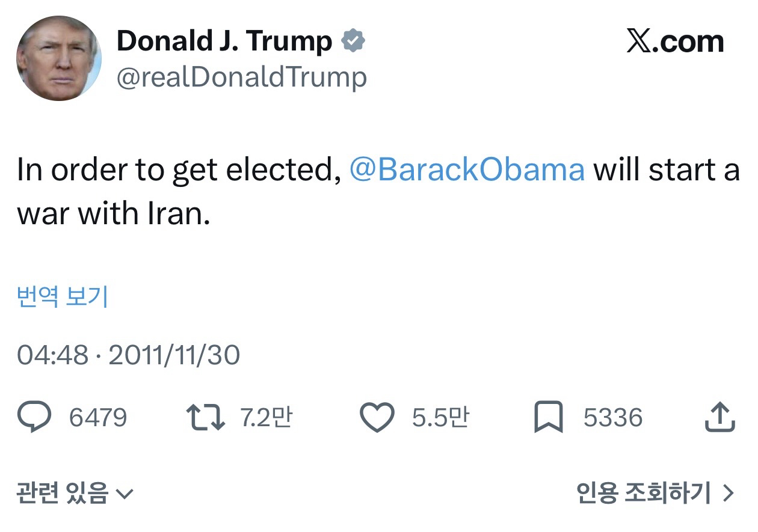Click the 6479 reply count
Image resolution: width=758 pixels, height=532 pixels.
[98, 418]
